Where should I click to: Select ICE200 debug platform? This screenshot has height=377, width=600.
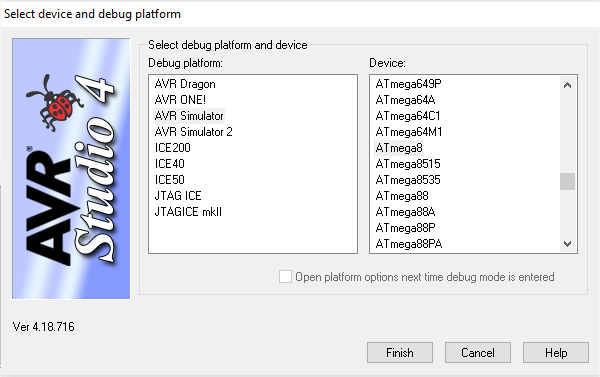(173, 148)
